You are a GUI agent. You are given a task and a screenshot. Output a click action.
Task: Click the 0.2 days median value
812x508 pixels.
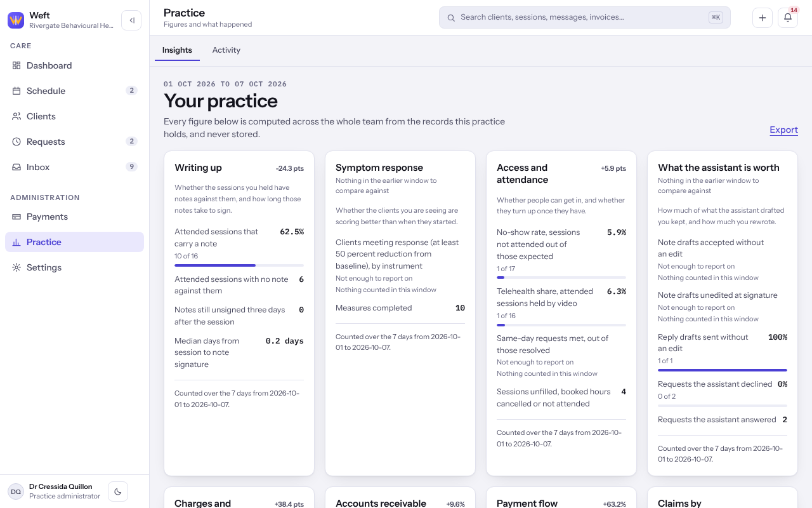(285, 341)
